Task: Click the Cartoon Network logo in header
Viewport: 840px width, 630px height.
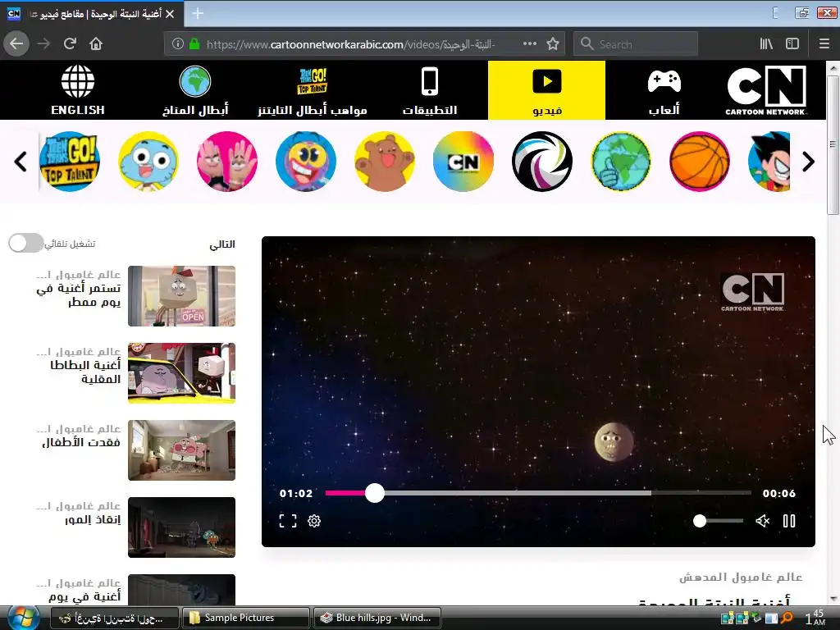Action: coord(766,90)
